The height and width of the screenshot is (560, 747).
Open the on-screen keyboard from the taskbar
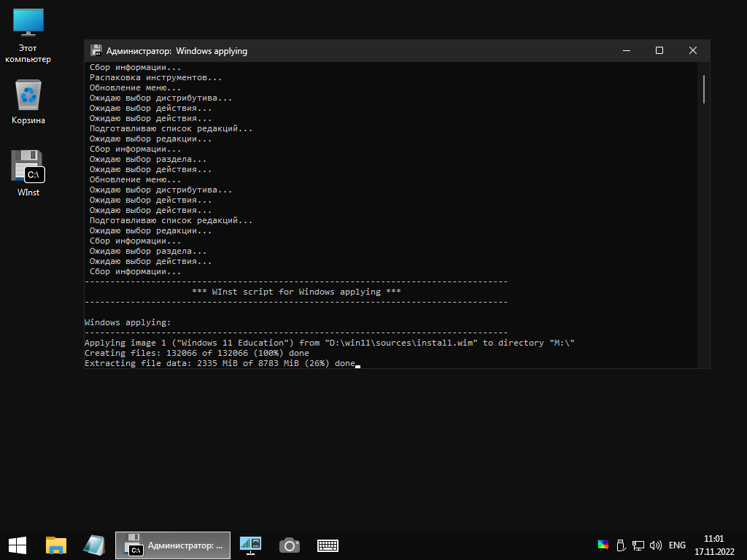[328, 545]
